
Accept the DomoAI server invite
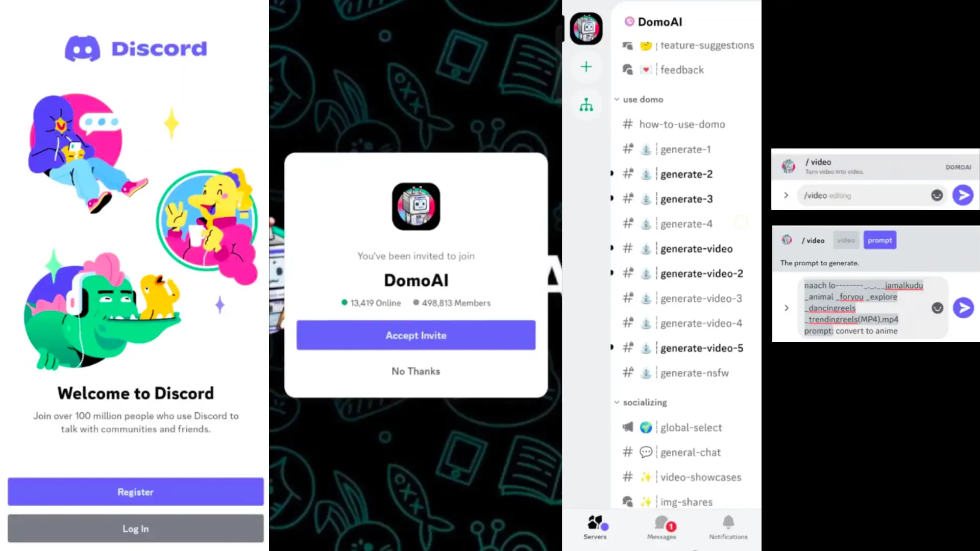pos(415,335)
